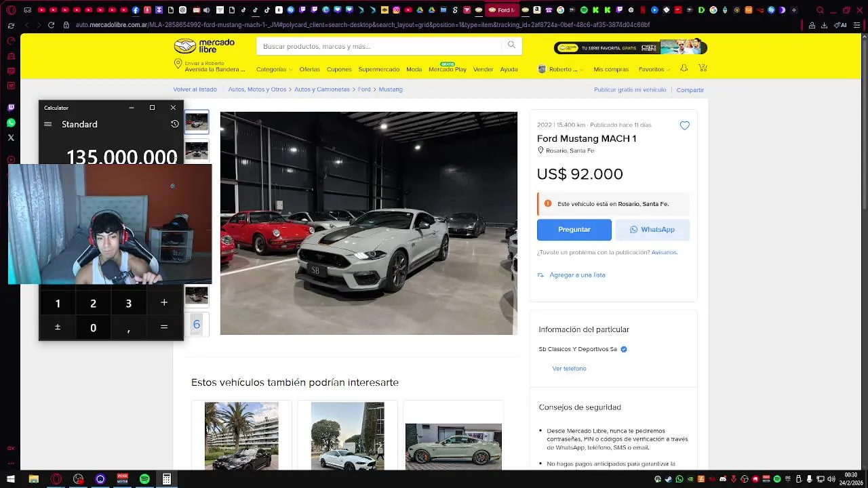This screenshot has width=868, height=488.
Task: Click the verified badge next to seller name
Action: 624,350
